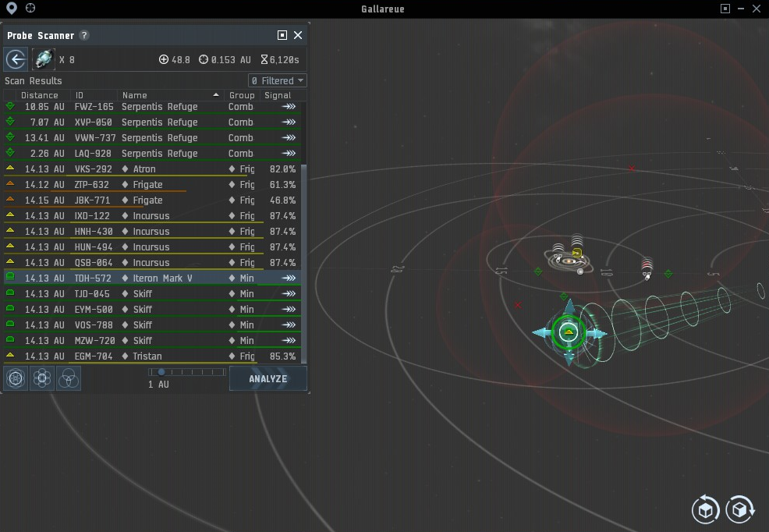Click the crosshair focus icon in title bar
This screenshot has height=532, width=769.
click(x=30, y=8)
